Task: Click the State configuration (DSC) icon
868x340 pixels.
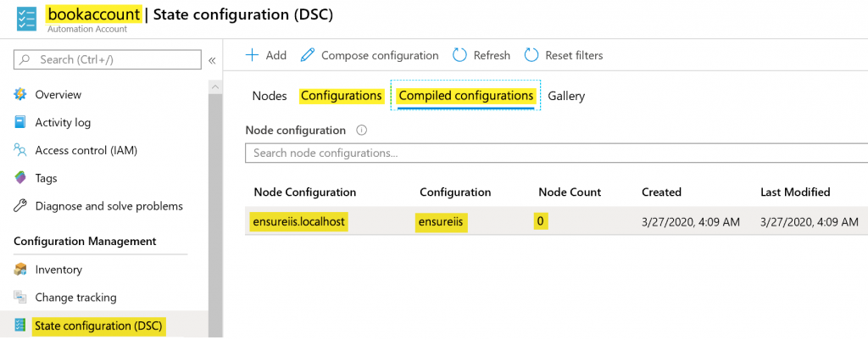Action: point(20,326)
